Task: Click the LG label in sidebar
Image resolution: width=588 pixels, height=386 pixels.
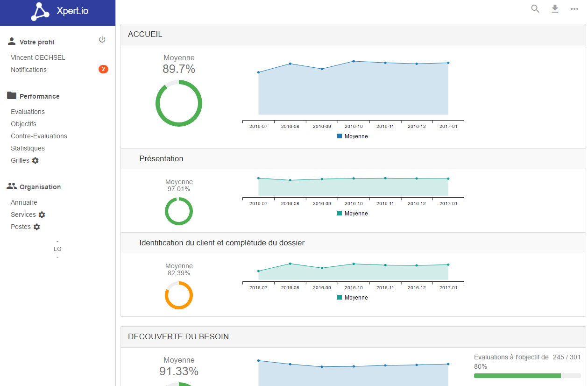Action: (57, 249)
